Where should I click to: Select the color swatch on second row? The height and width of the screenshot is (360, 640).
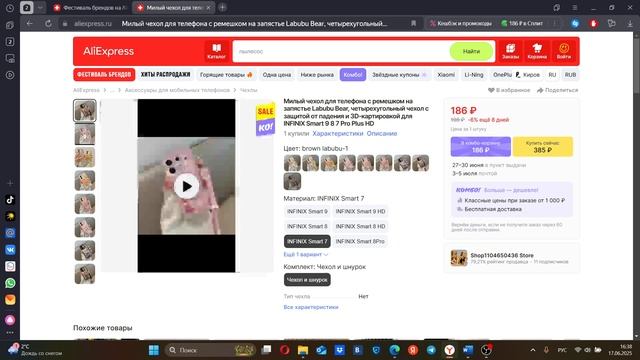click(x=292, y=181)
